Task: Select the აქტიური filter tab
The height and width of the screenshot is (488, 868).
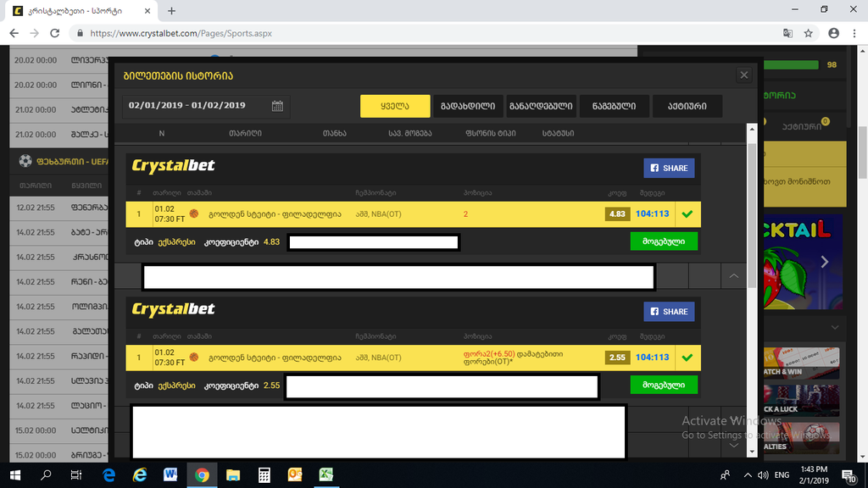Action: [x=687, y=106]
